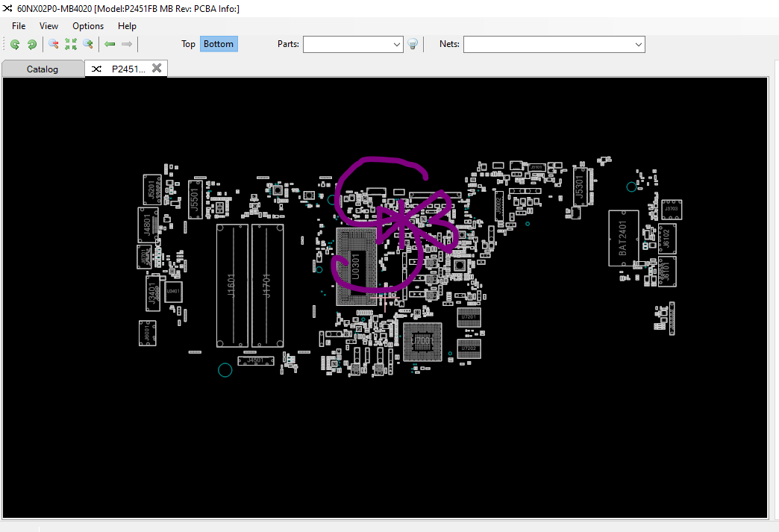Image resolution: width=779 pixels, height=532 pixels.
Task: Fit board to window with green arrows icon
Action: (x=71, y=44)
